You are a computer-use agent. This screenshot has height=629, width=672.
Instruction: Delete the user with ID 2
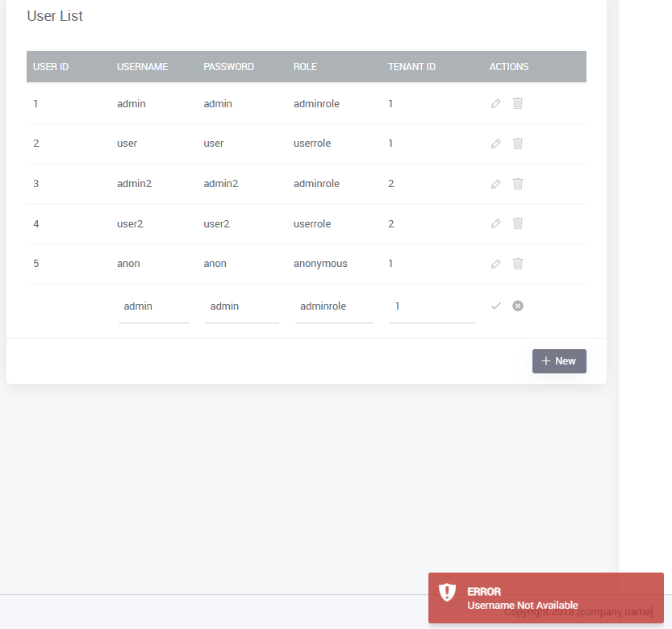pos(517,143)
